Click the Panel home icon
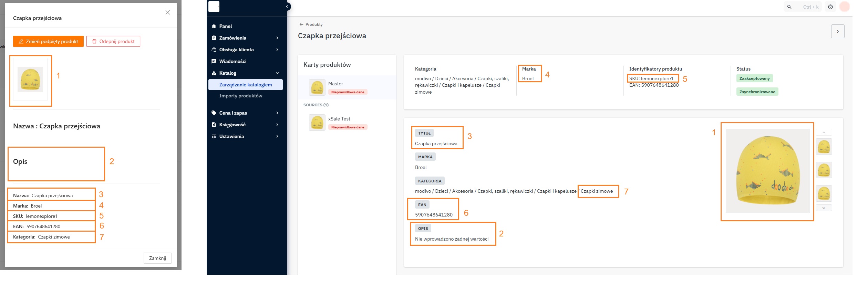 coord(214,26)
